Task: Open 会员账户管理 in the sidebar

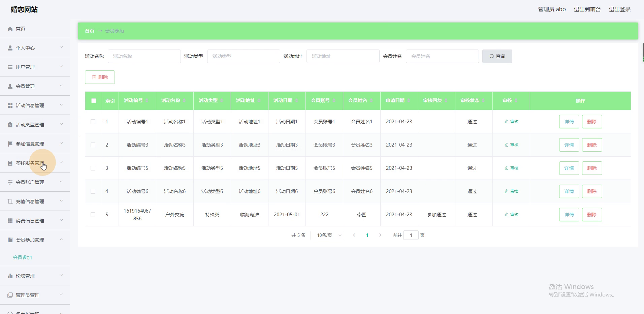Action: pos(35,182)
